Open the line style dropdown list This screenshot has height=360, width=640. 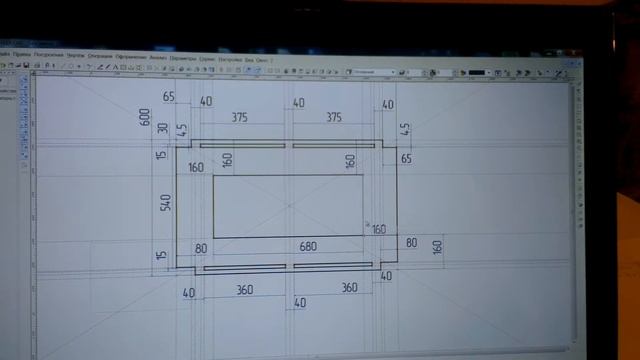pos(374,72)
